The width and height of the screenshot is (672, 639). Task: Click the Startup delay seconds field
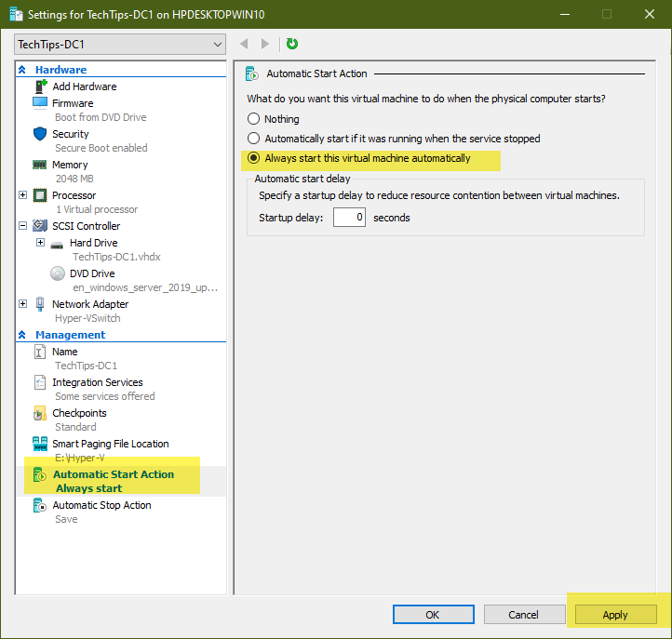[x=349, y=217]
